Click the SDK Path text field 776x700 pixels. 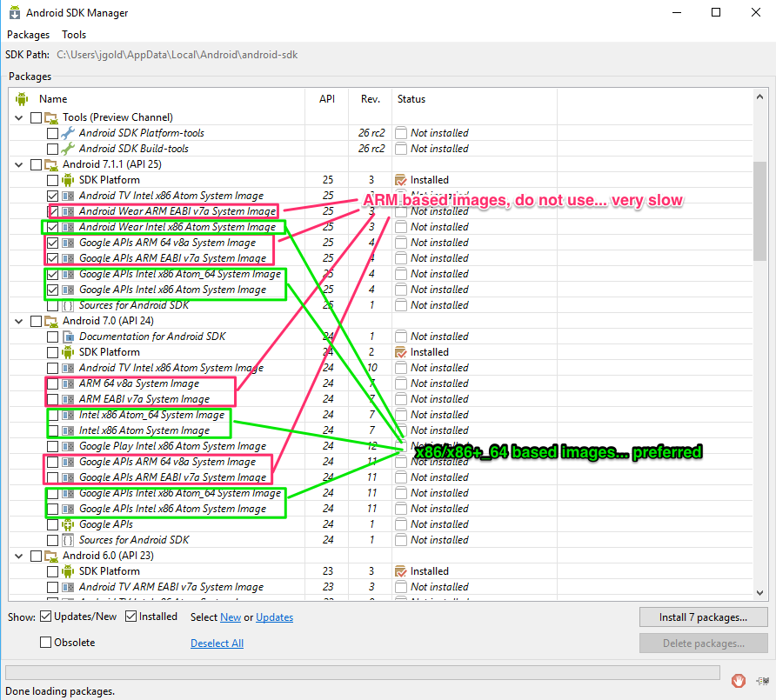click(177, 55)
